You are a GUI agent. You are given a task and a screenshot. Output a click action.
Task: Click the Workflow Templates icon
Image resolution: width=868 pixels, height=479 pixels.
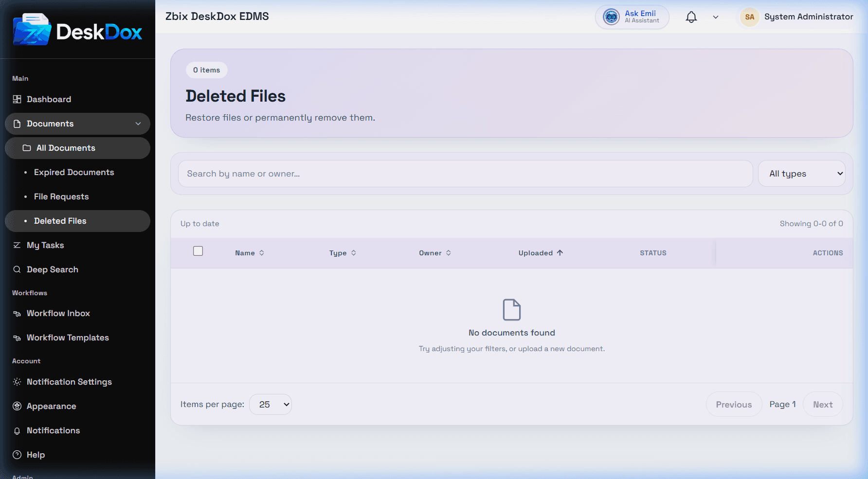pos(17,338)
